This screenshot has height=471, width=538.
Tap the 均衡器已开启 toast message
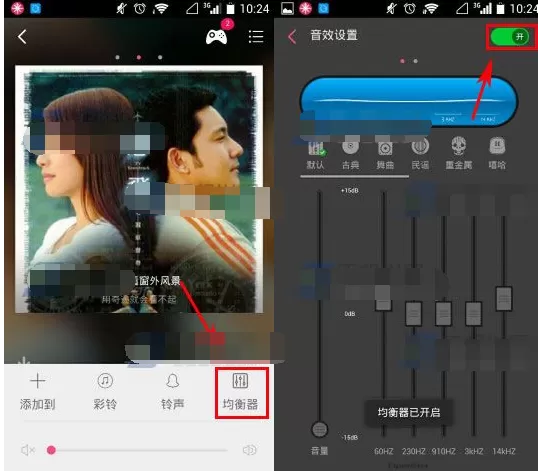408,413
